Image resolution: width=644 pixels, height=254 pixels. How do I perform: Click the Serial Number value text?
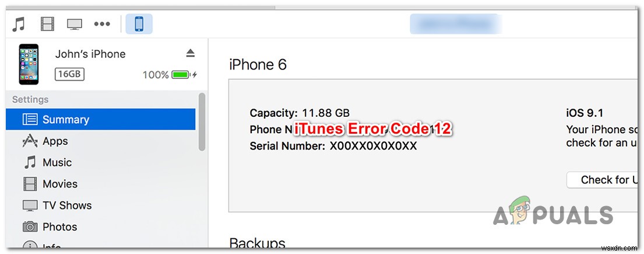(x=373, y=146)
